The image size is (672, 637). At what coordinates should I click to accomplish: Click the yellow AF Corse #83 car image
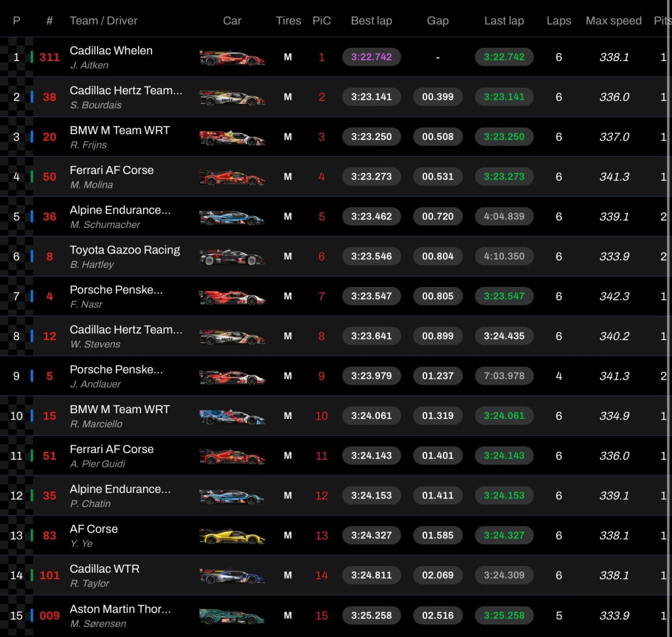[x=232, y=536]
